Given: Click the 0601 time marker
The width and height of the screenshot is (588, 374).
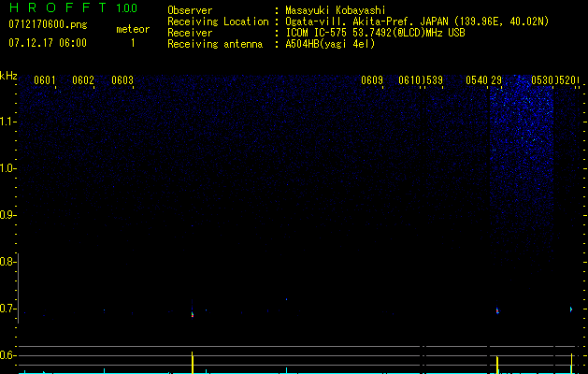Looking at the screenshot, I should (45, 80).
